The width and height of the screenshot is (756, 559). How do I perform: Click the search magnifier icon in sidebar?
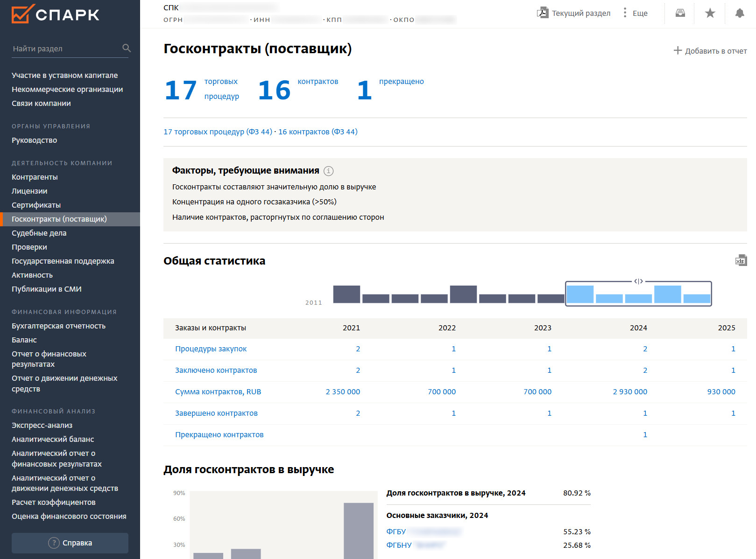click(x=126, y=48)
